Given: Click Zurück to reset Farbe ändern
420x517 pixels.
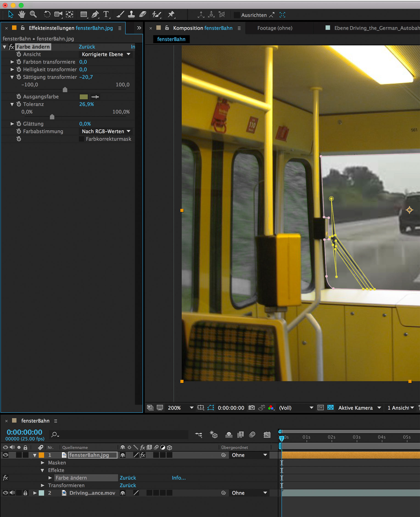Looking at the screenshot, I should tap(87, 47).
